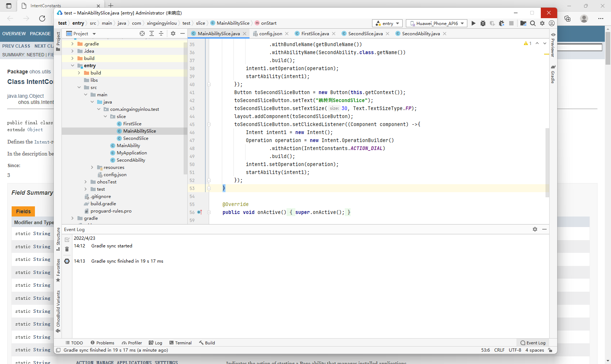Viewport: 611px width, 364px height.
Task: Open browser new tab plus button
Action: coord(111,5)
